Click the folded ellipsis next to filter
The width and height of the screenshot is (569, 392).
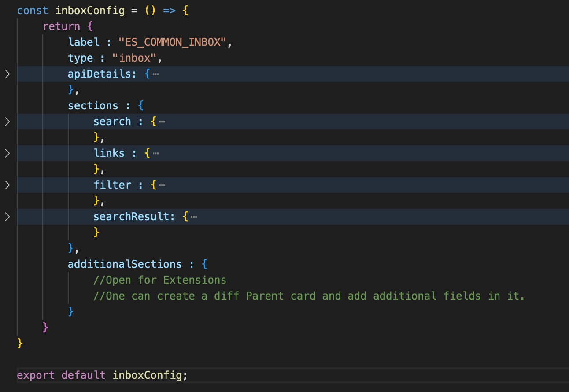click(x=162, y=185)
